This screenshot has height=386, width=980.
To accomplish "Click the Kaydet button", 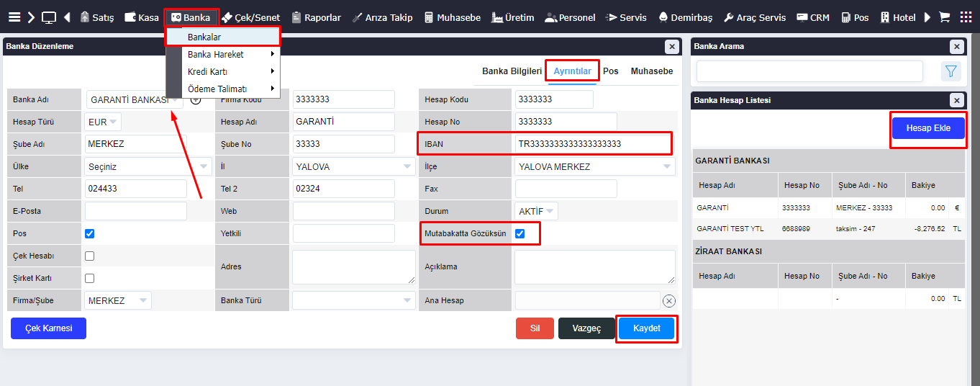I will point(646,328).
